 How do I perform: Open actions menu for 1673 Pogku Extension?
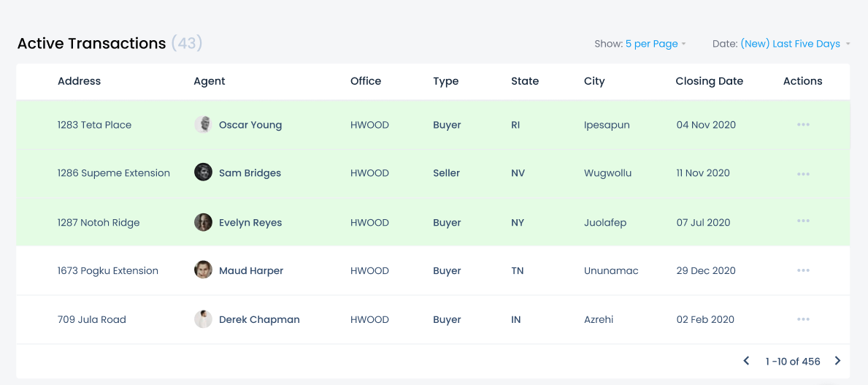[803, 270]
